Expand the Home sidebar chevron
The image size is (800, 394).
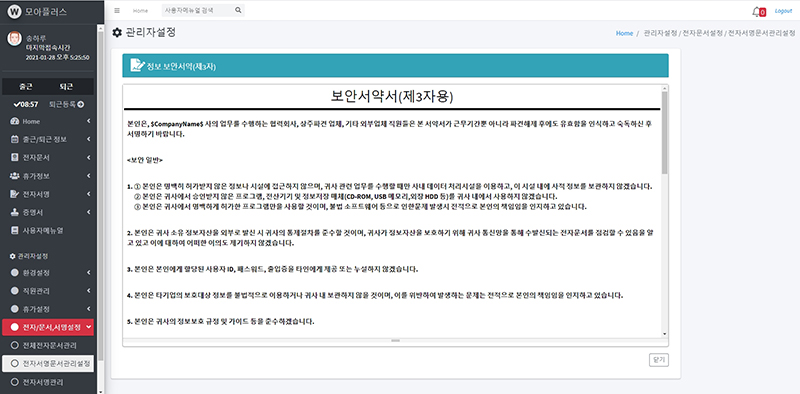point(89,121)
